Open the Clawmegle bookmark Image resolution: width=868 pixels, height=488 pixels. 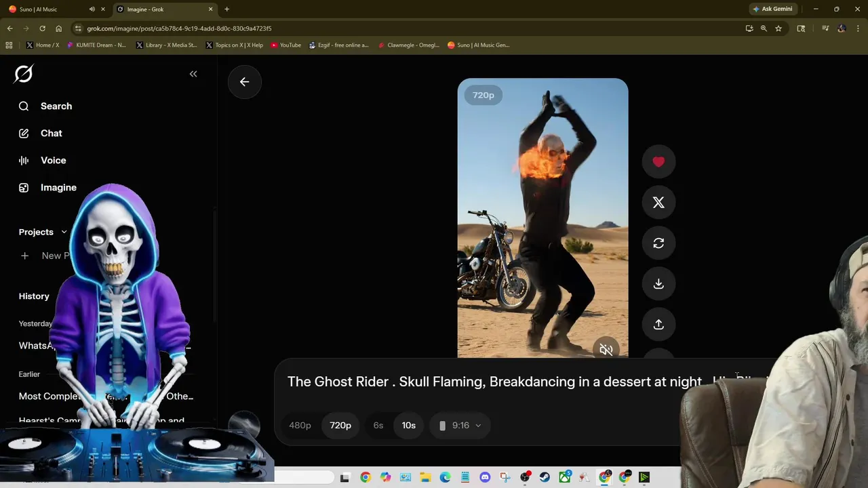(x=409, y=45)
